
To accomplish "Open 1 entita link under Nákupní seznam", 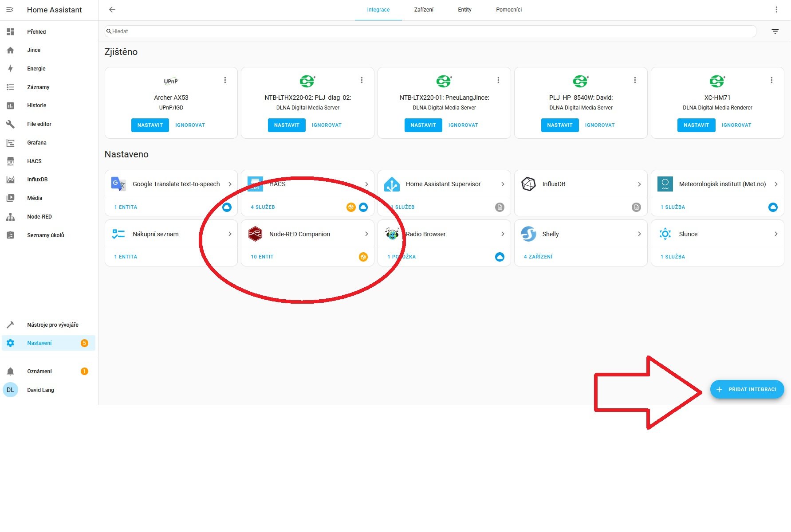I will click(126, 257).
